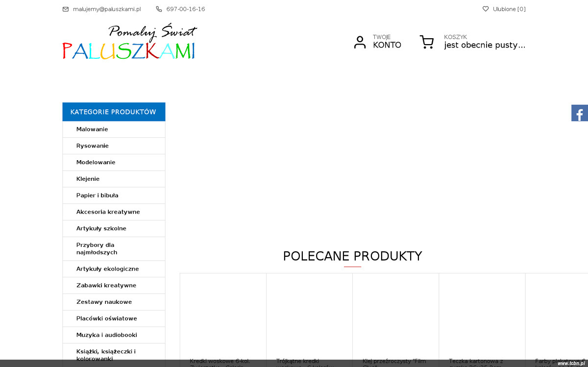This screenshot has width=588, height=367.
Task: Choose Książki, książeczki i kolorowanki category
Action: 114,355
